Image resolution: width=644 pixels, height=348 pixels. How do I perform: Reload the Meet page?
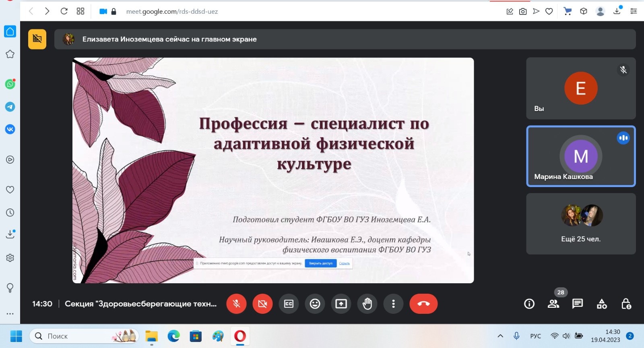tap(64, 11)
